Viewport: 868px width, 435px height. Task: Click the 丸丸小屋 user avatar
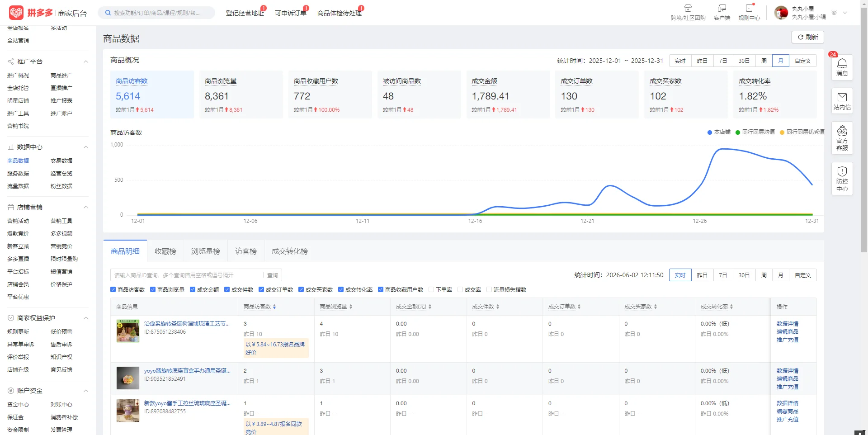[781, 13]
